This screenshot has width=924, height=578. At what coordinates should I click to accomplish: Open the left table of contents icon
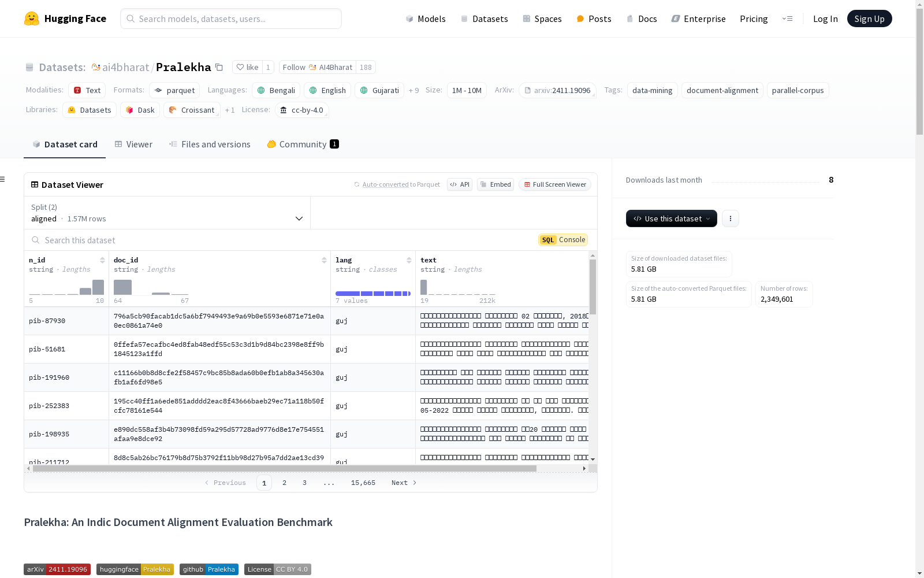2,179
